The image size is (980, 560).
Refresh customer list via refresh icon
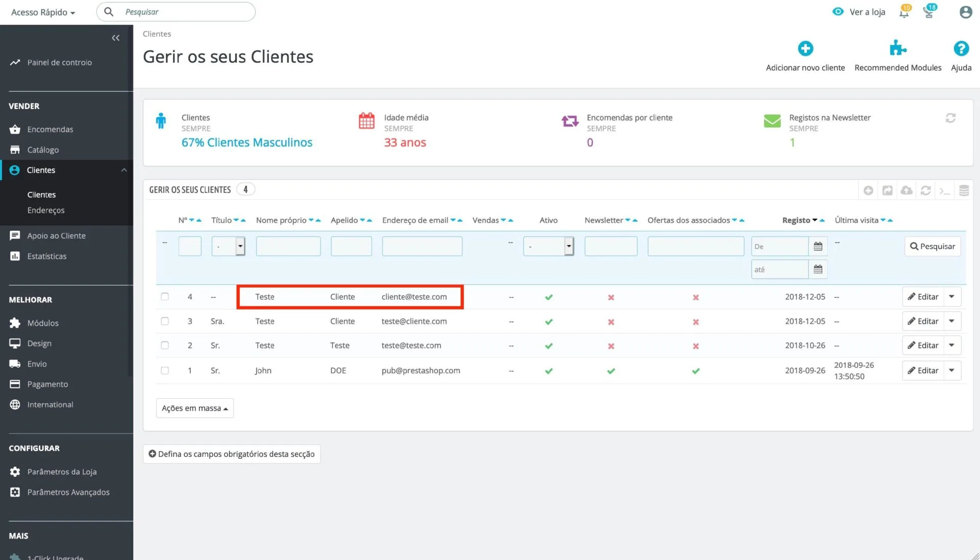click(x=925, y=190)
